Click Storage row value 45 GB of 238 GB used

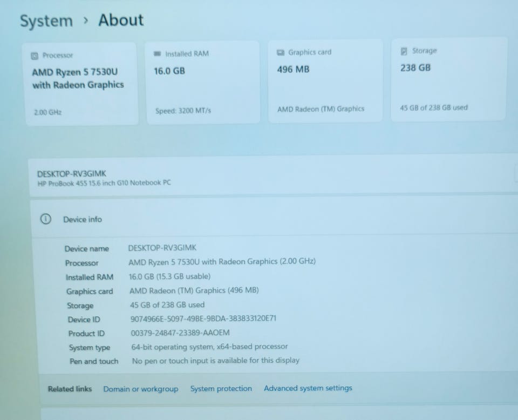(x=167, y=304)
